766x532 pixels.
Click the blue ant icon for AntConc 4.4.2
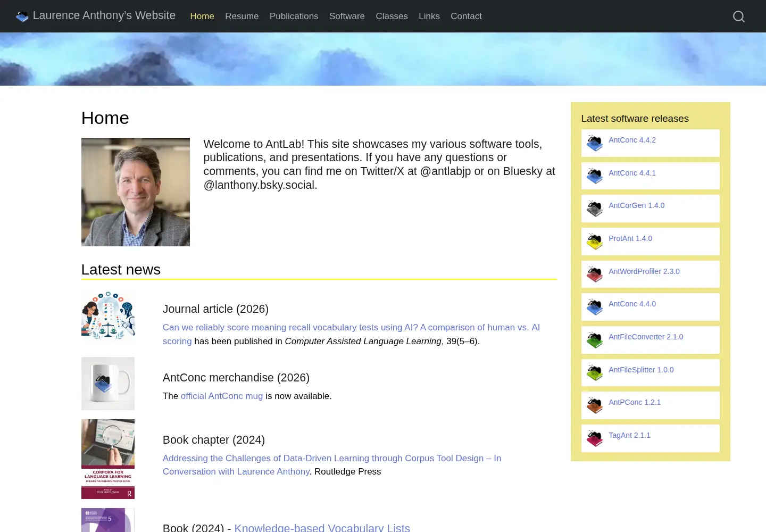point(595,143)
